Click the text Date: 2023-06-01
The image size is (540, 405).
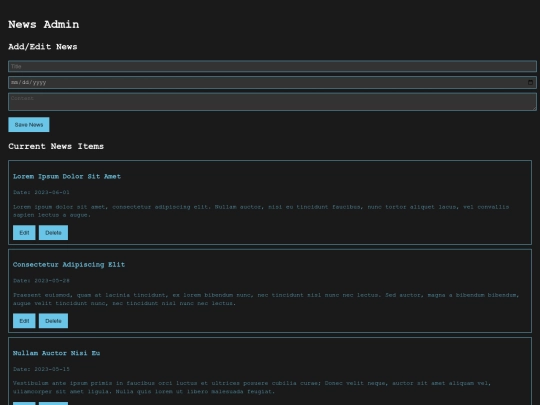click(41, 192)
